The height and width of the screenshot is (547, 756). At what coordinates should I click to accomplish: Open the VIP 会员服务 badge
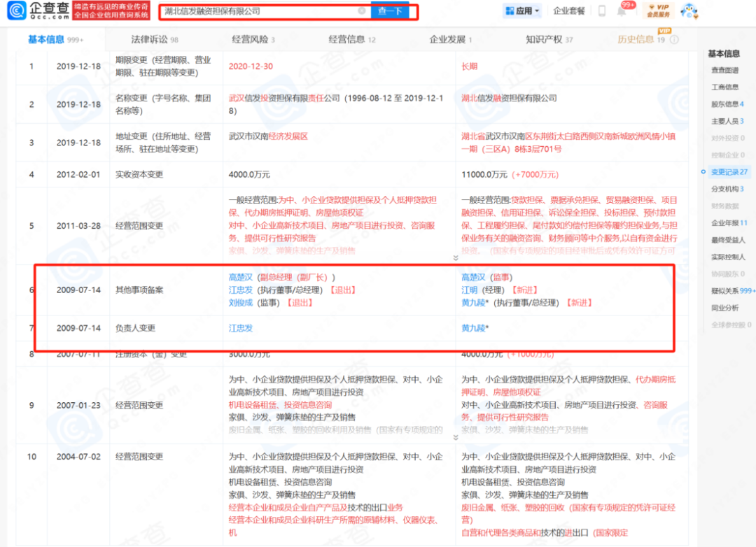[x=657, y=10]
